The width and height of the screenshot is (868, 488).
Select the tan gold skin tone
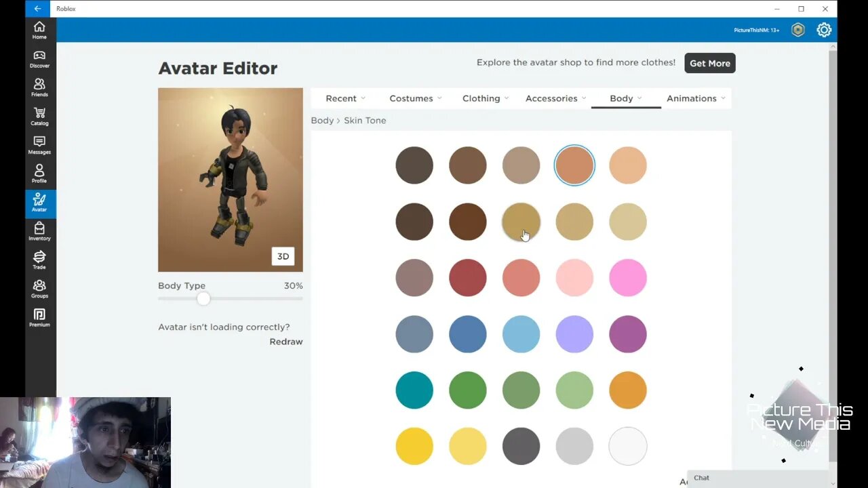tap(574, 222)
